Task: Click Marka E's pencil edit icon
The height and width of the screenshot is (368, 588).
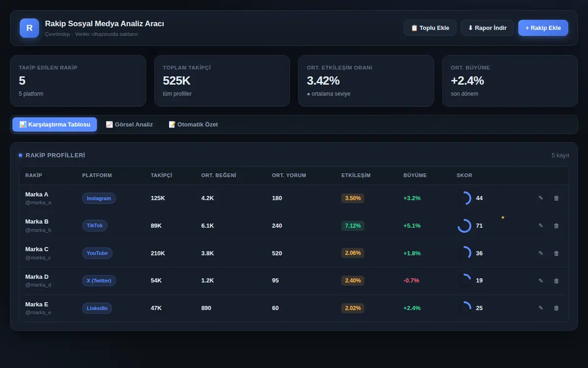Action: [x=541, y=308]
